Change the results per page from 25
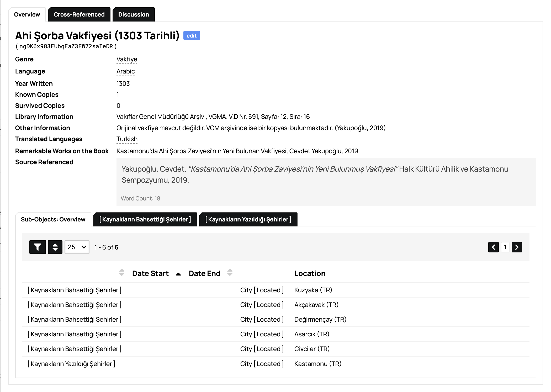The image size is (551, 392). 76,247
